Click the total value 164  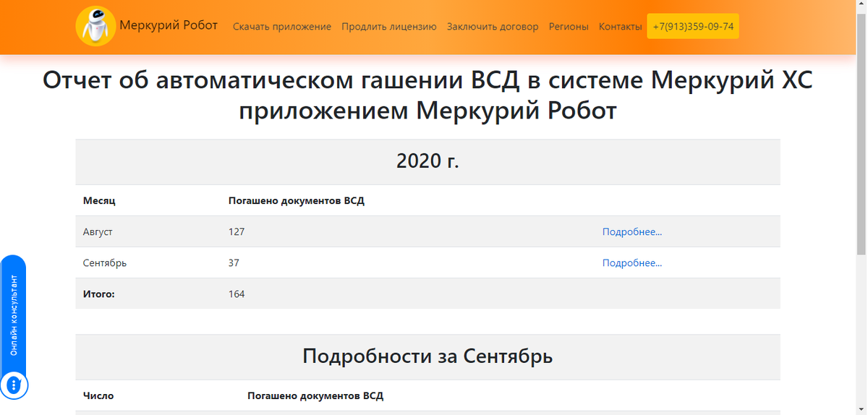(x=237, y=294)
